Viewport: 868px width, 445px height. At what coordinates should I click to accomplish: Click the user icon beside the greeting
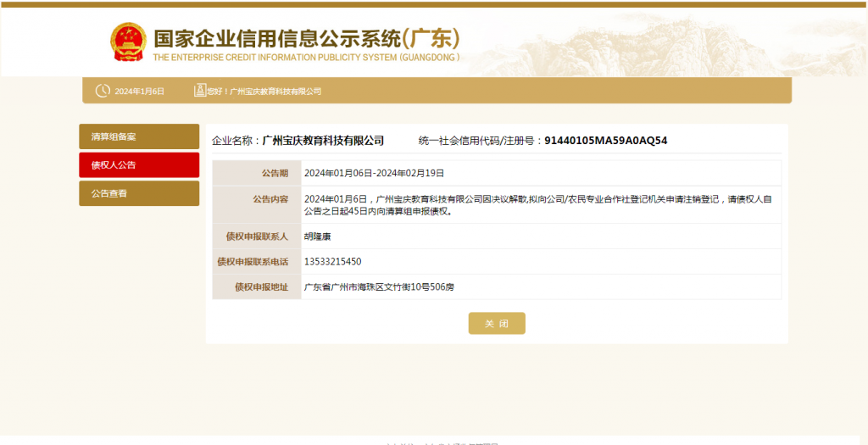coord(200,91)
